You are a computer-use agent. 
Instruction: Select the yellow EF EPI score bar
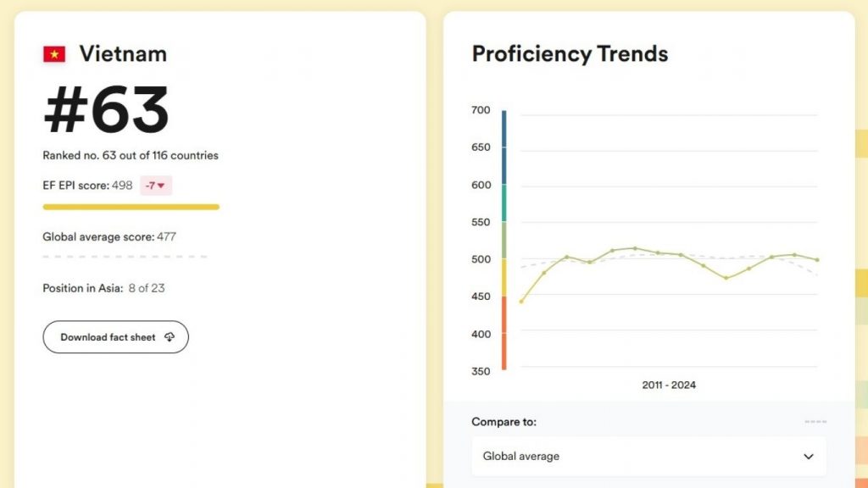(131, 207)
